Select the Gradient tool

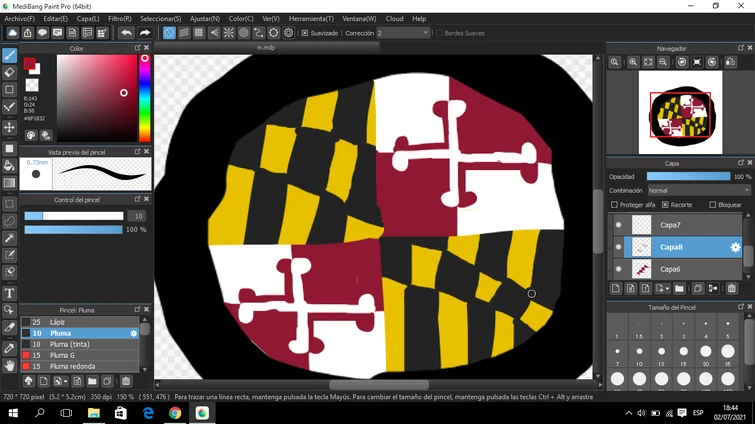pos(9,182)
